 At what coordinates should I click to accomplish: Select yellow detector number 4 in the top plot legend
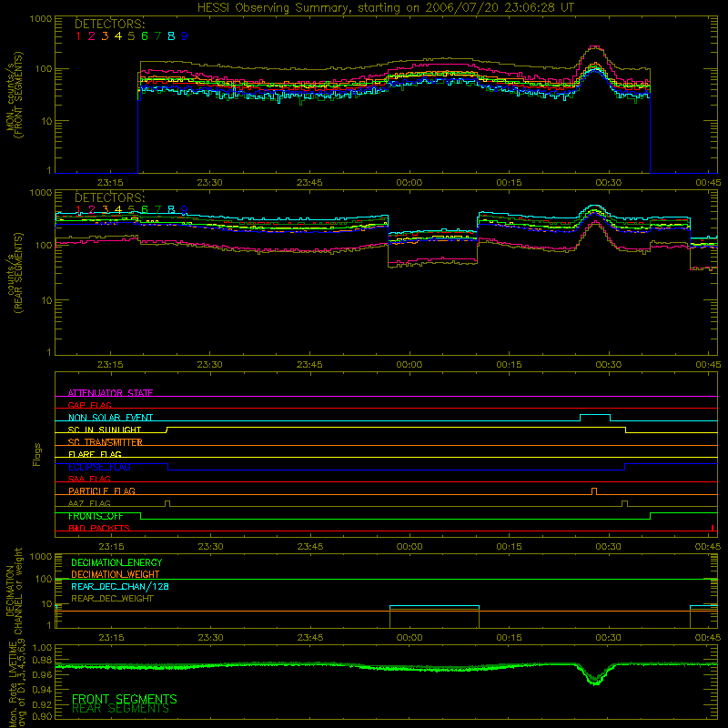118,36
